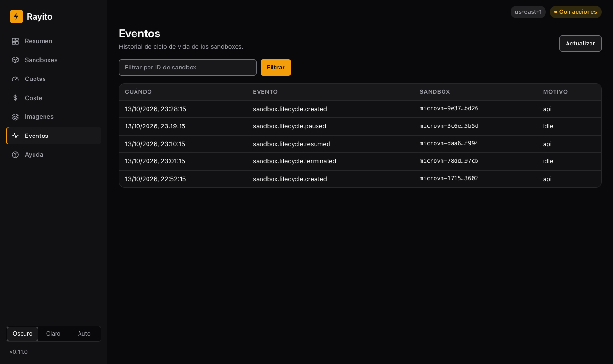Click the MOTIVO column header

[x=555, y=92]
